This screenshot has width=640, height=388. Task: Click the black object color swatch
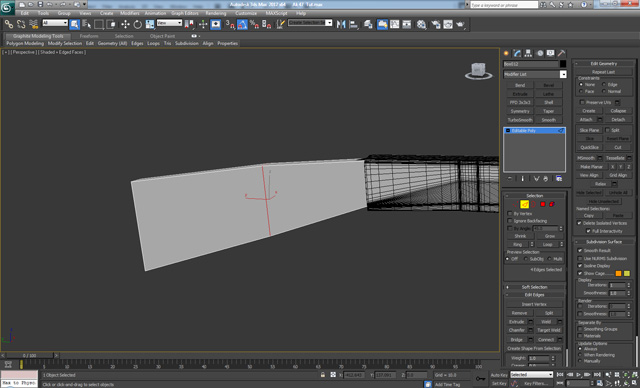pos(563,64)
